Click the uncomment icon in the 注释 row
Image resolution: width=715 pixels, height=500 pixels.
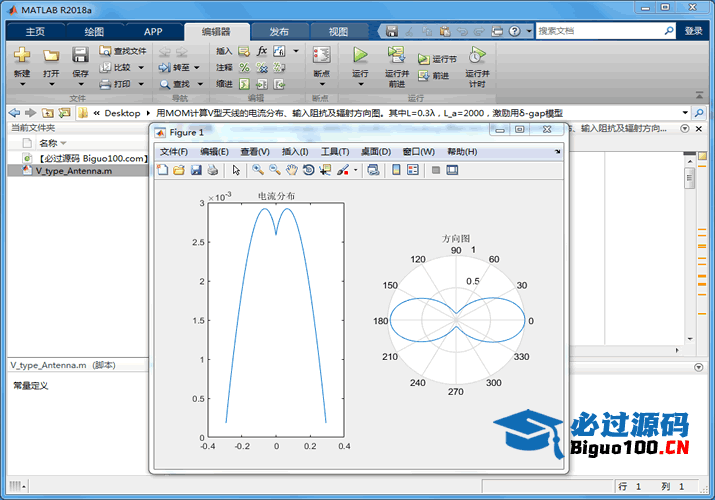point(262,67)
